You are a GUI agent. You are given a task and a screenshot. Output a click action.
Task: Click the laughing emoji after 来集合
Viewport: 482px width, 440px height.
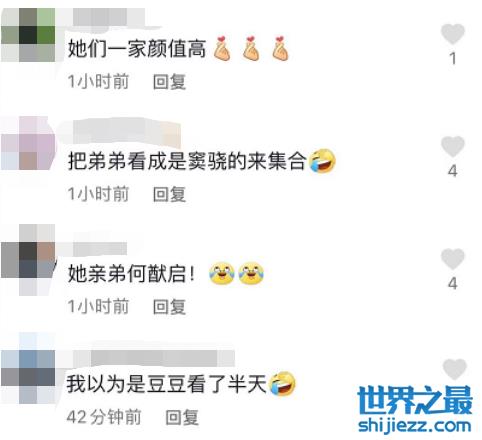point(322,161)
